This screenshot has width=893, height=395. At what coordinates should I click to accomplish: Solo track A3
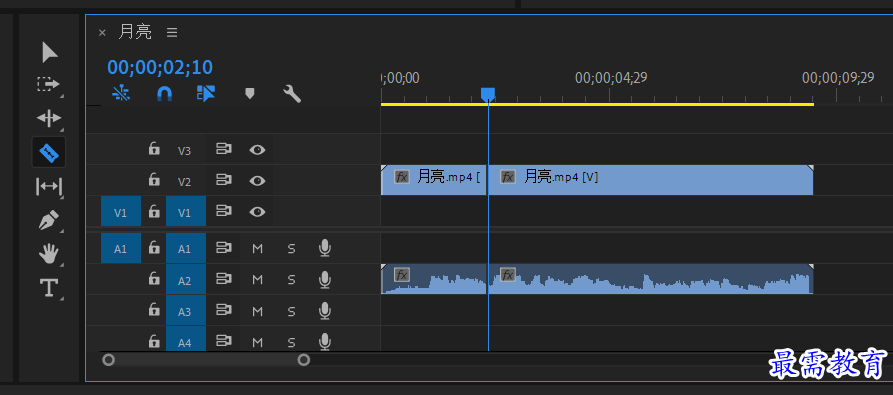(x=291, y=311)
